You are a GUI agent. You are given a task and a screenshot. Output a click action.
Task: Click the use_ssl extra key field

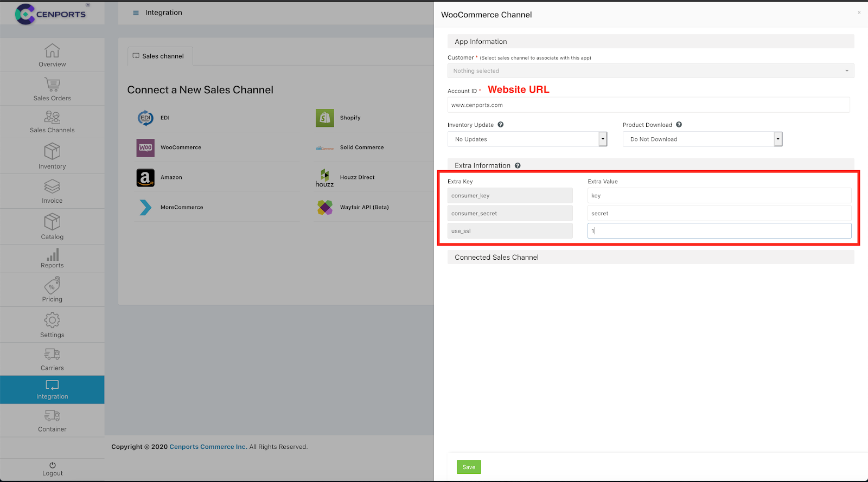(x=510, y=231)
